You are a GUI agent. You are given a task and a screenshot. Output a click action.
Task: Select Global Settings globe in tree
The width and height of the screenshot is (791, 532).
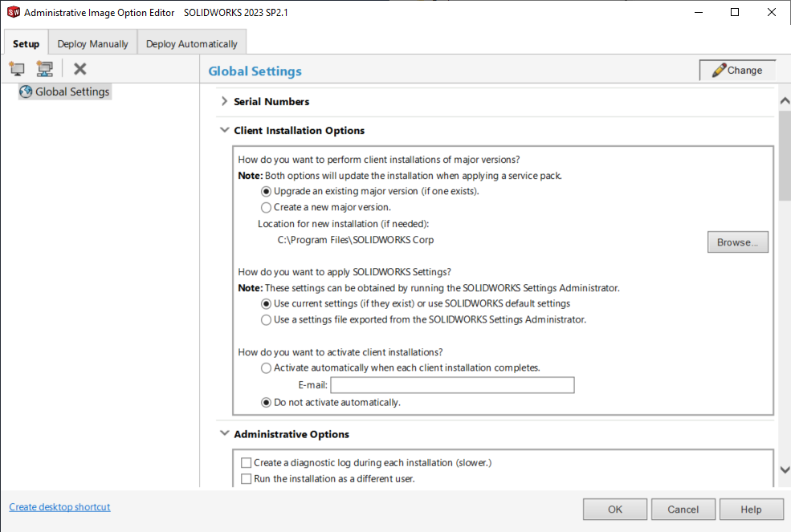pos(26,91)
